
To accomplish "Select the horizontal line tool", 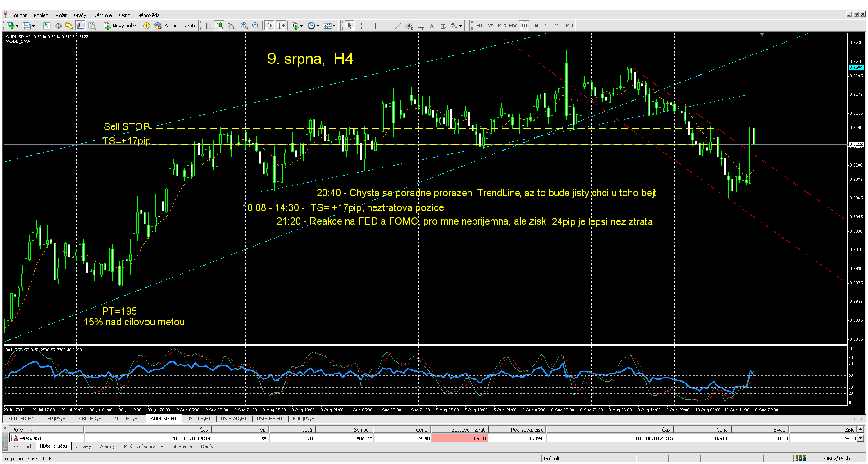I will tap(386, 26).
